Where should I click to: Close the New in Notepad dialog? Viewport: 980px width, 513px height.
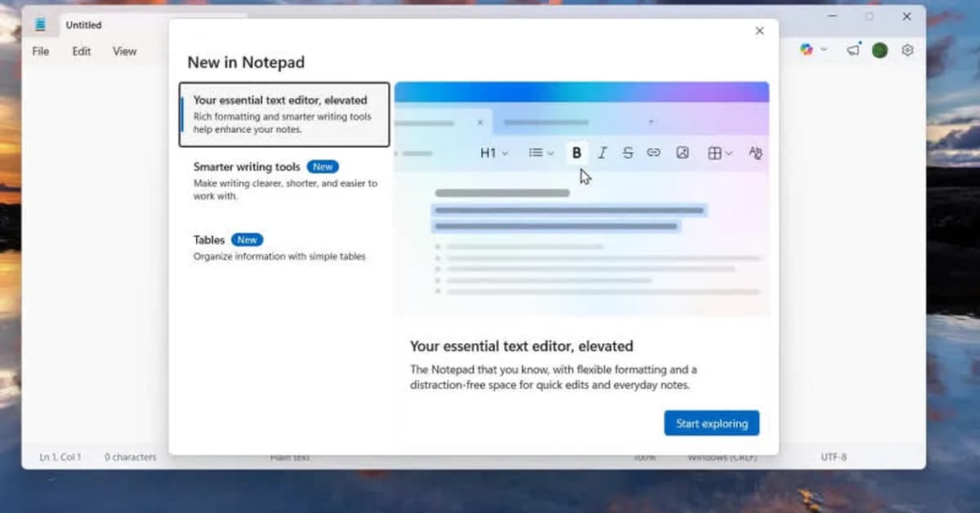click(759, 31)
